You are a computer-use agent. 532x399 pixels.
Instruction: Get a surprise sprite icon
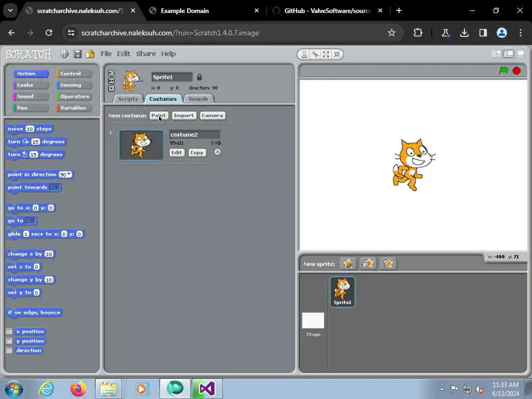[388, 263]
